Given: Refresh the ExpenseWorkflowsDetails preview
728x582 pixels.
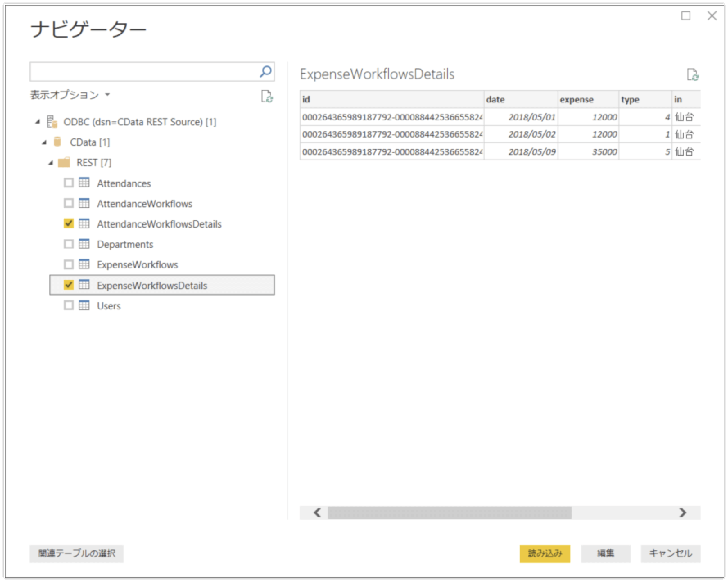Looking at the screenshot, I should click(692, 74).
